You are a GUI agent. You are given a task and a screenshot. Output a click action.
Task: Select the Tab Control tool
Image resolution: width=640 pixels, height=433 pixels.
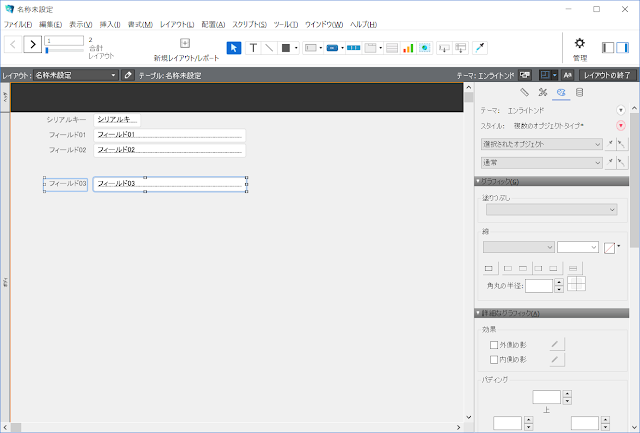pos(370,48)
